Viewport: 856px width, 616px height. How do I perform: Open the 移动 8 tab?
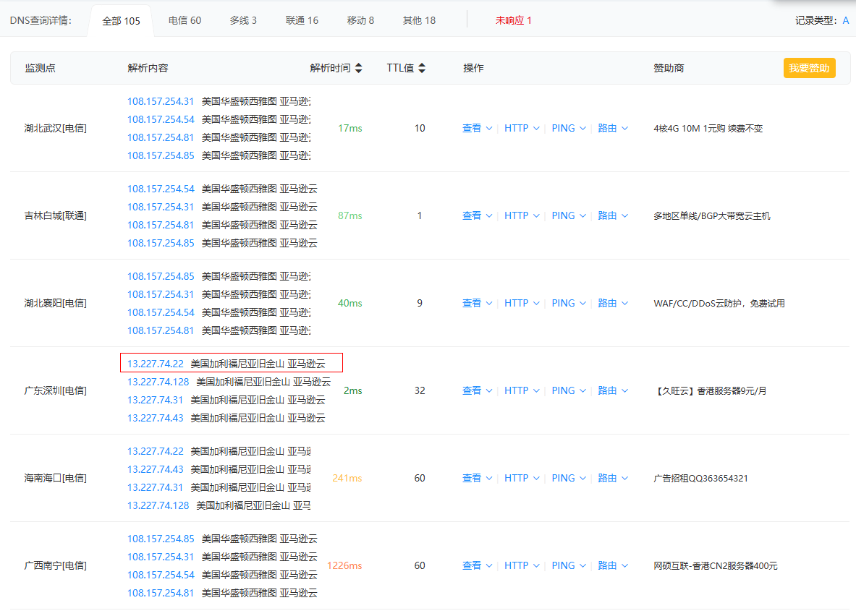click(x=360, y=20)
